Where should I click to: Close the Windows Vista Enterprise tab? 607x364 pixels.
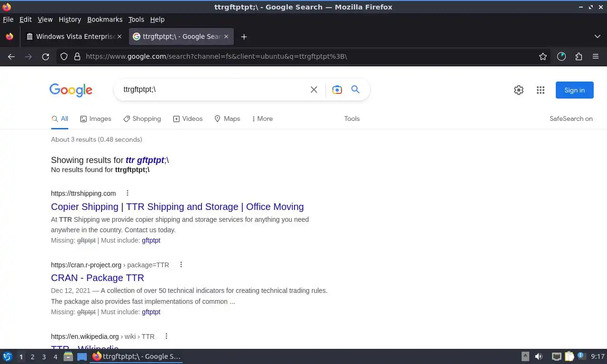coord(120,36)
